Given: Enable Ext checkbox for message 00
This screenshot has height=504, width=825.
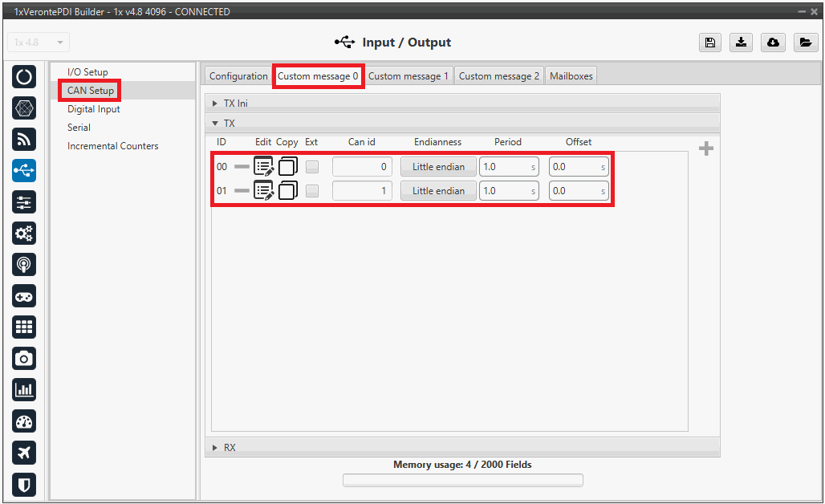Looking at the screenshot, I should 312,167.
